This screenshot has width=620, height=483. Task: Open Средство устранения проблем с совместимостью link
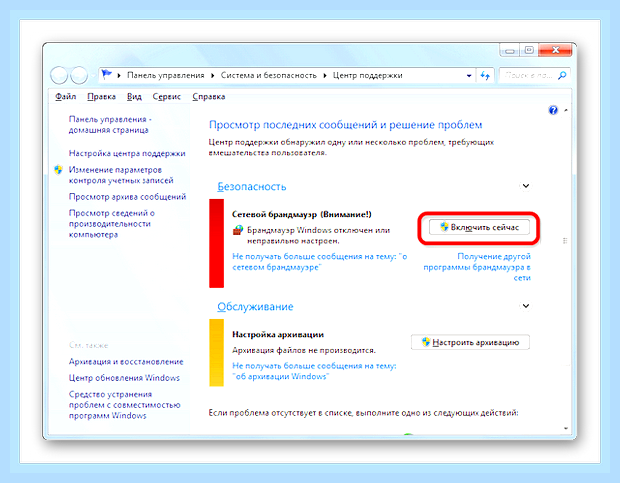125,405
